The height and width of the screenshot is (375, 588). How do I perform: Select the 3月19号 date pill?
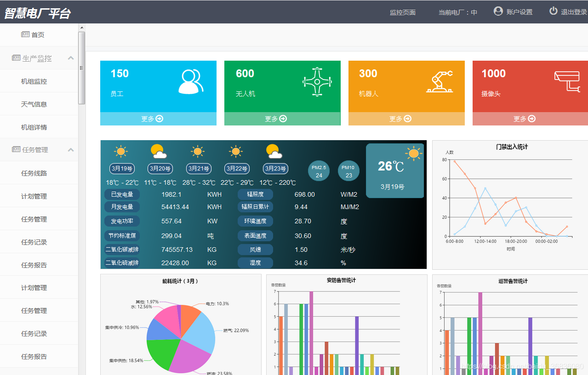(x=122, y=169)
